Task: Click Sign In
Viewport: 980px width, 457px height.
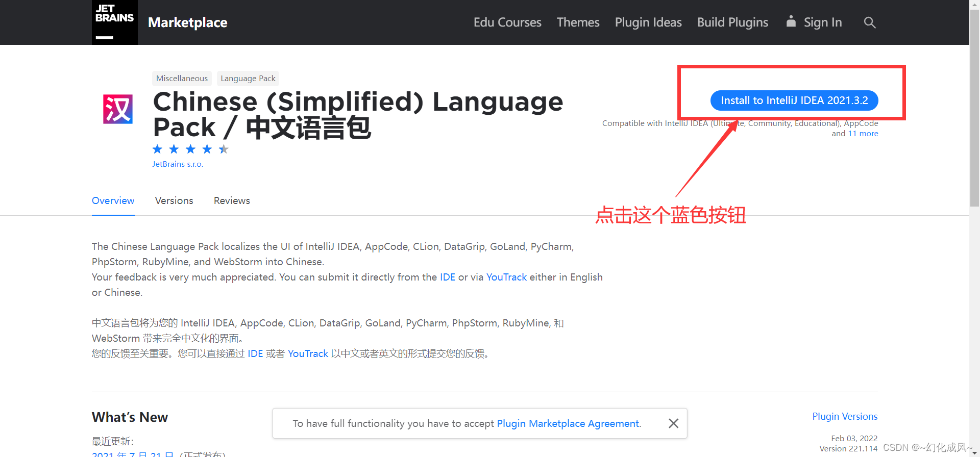Action: pos(814,22)
